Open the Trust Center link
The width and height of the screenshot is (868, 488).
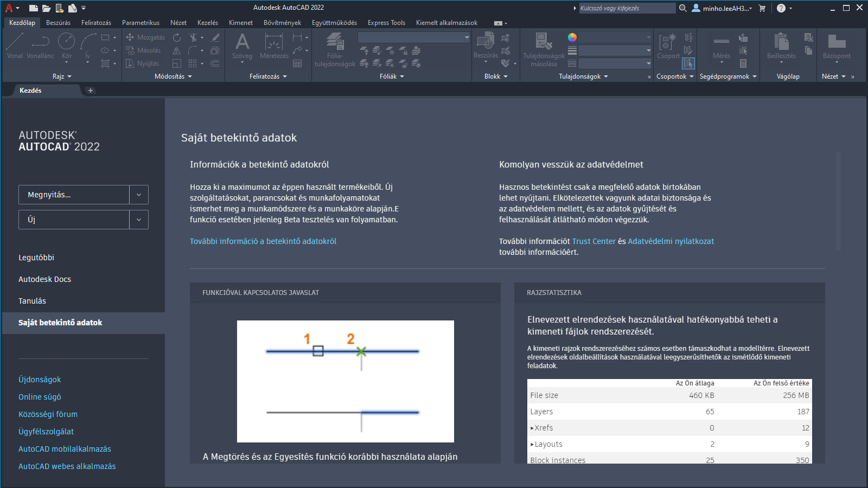click(x=593, y=241)
